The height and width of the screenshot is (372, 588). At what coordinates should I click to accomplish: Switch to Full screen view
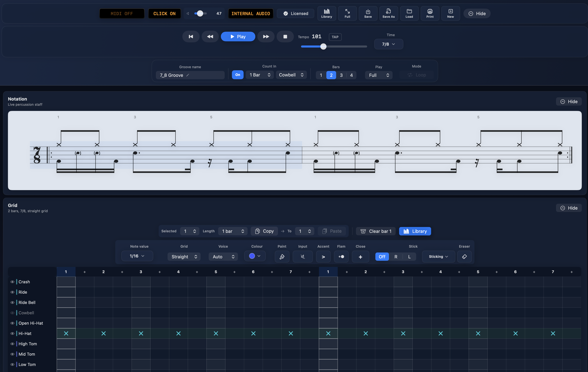coord(347,13)
